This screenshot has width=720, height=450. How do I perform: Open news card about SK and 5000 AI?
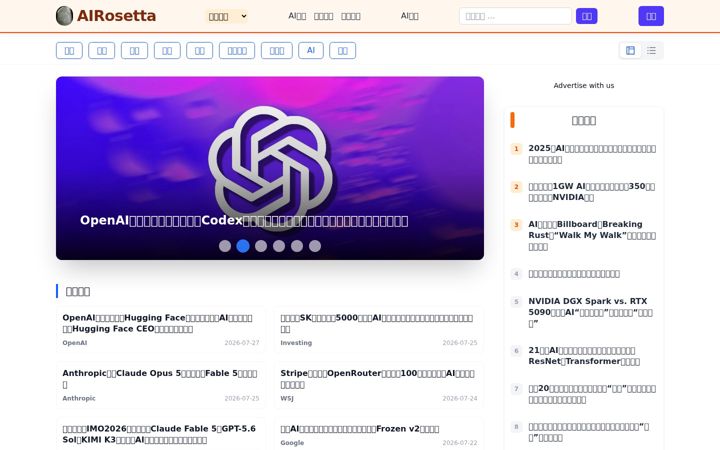pos(379,330)
